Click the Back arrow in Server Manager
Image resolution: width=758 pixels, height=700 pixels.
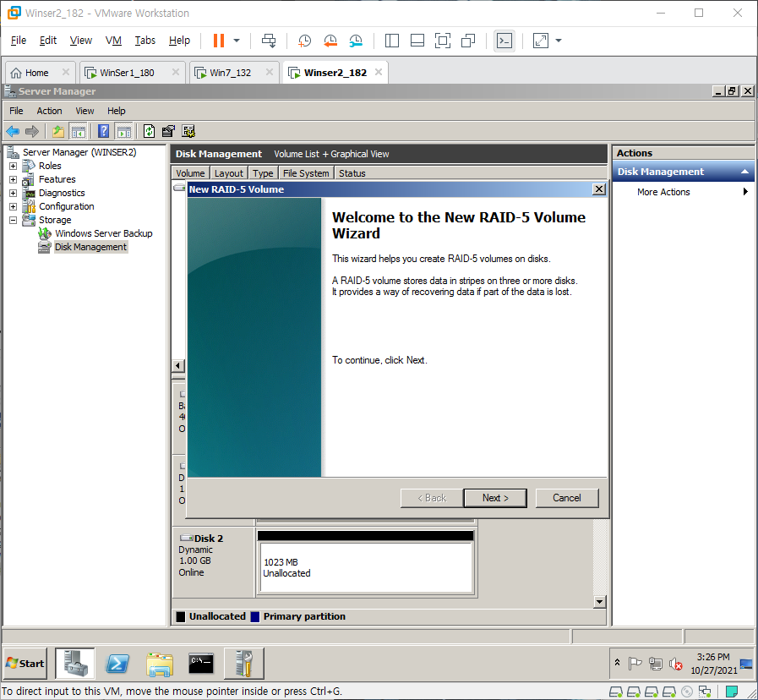tap(13, 131)
